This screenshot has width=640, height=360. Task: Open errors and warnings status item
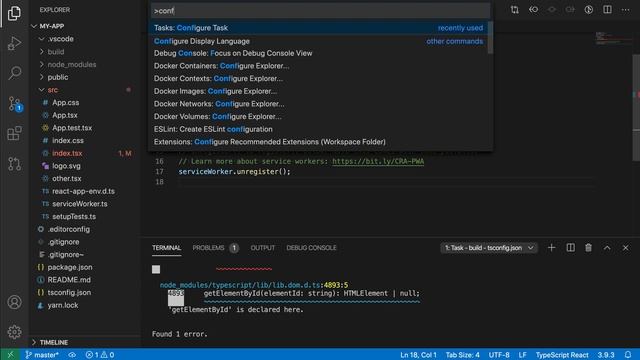[100, 355]
